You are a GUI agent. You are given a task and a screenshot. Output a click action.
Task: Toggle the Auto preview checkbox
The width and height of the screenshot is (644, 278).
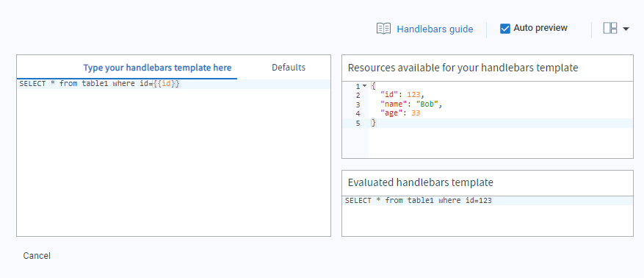point(504,29)
